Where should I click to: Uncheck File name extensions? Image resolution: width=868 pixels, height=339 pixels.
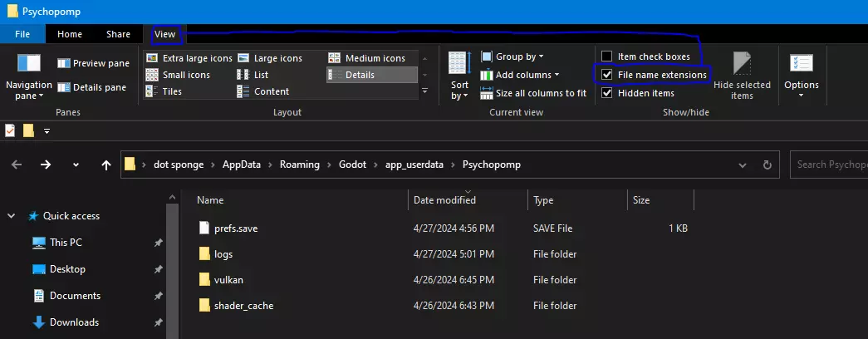pyautogui.click(x=607, y=75)
